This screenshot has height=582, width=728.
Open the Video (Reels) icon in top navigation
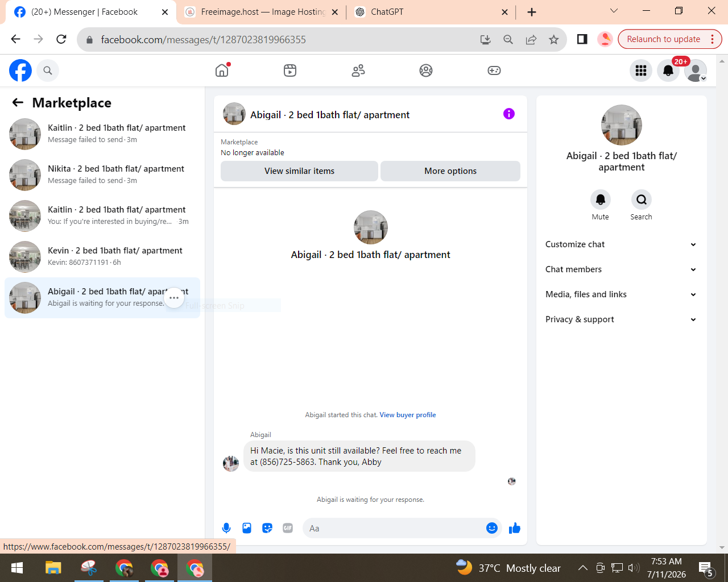tap(290, 70)
